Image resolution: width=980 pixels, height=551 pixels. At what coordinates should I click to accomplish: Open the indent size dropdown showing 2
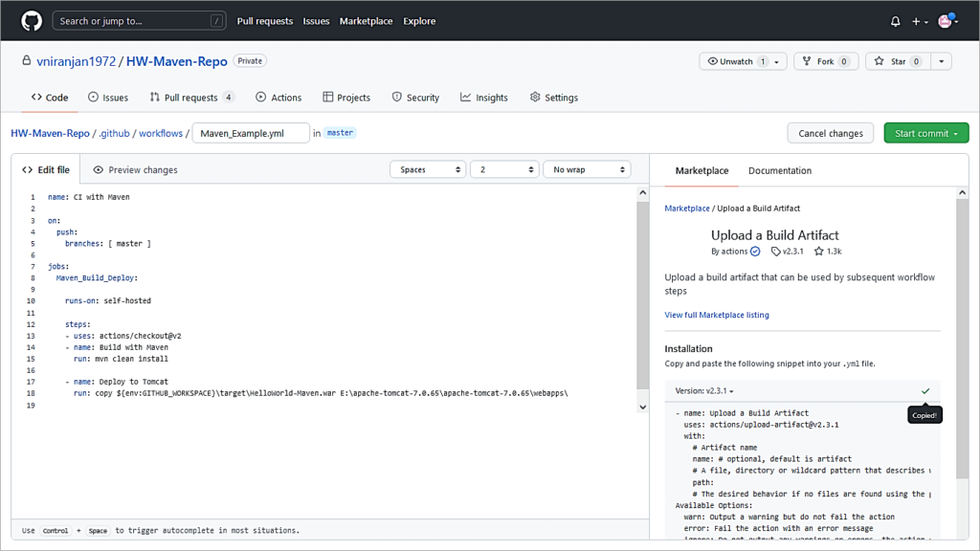505,169
